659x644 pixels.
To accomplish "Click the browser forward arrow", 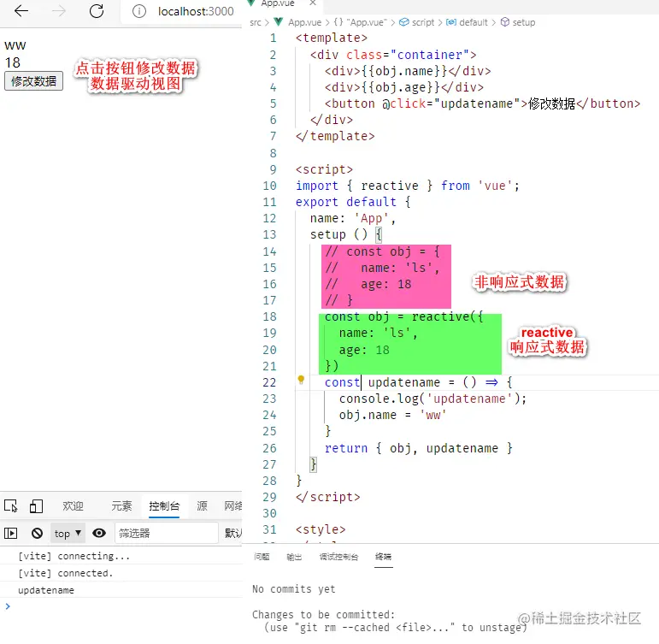I will [x=59, y=11].
